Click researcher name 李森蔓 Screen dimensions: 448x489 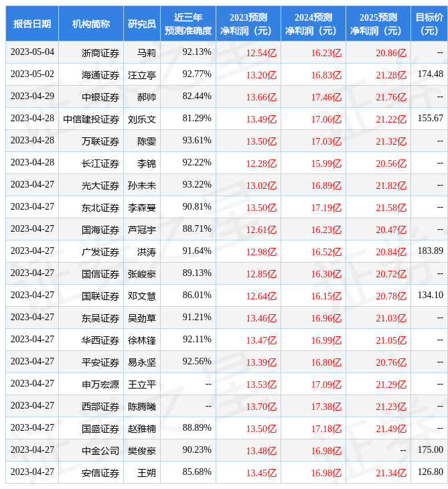click(142, 208)
